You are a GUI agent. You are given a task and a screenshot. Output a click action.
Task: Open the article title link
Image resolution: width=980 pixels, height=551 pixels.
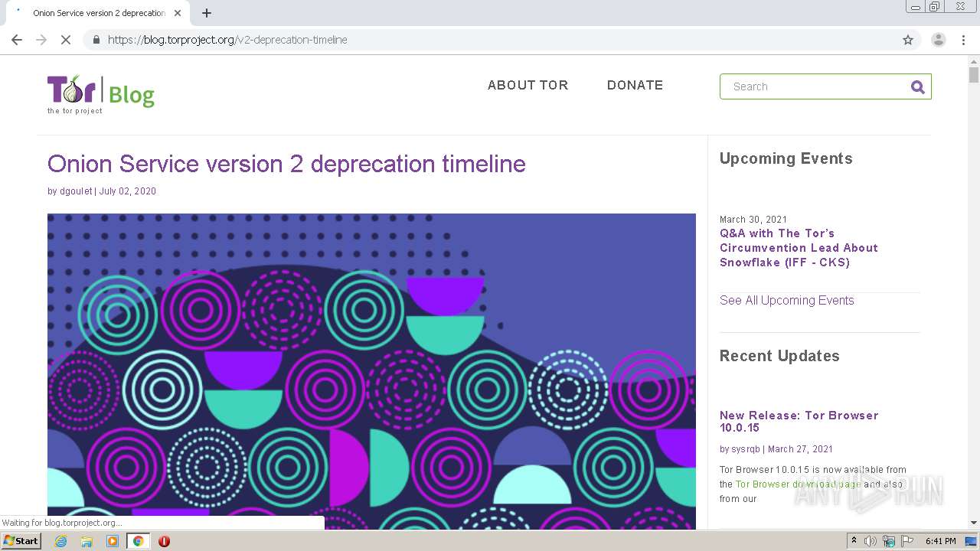pyautogui.click(x=286, y=164)
